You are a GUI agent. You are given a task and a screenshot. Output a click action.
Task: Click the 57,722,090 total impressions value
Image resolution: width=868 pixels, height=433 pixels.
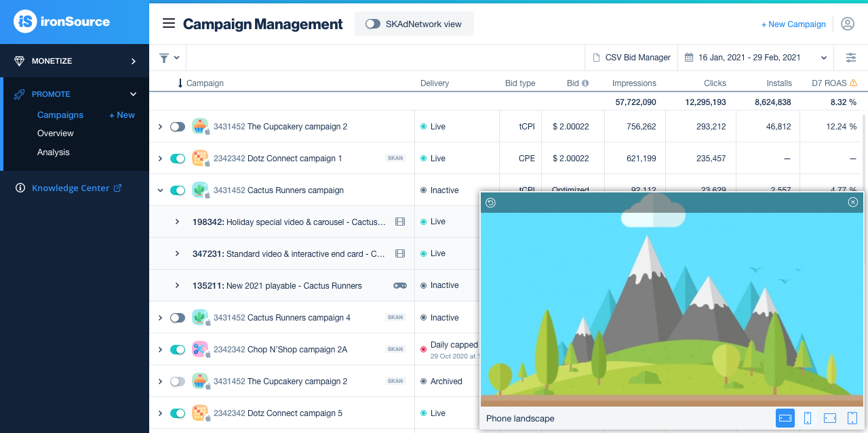click(635, 102)
